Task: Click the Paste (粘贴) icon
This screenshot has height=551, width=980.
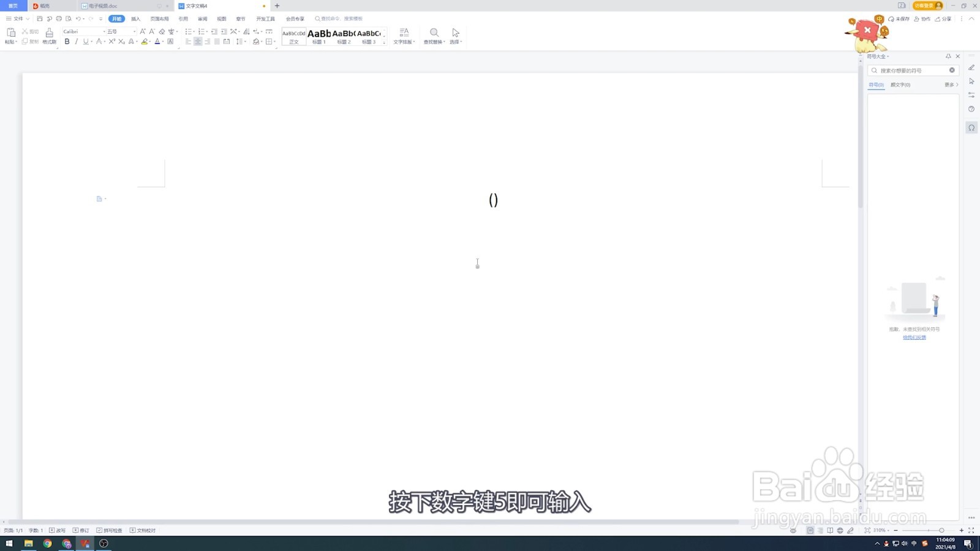Action: point(10,32)
